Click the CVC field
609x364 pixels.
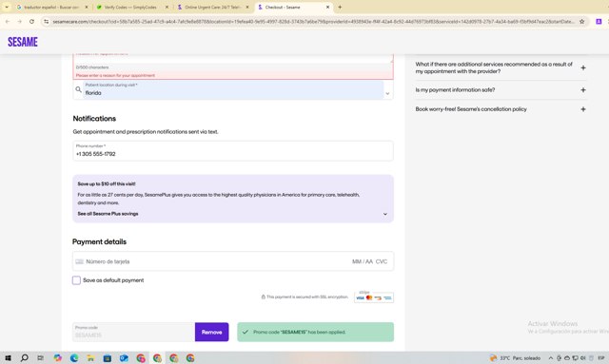[382, 261]
